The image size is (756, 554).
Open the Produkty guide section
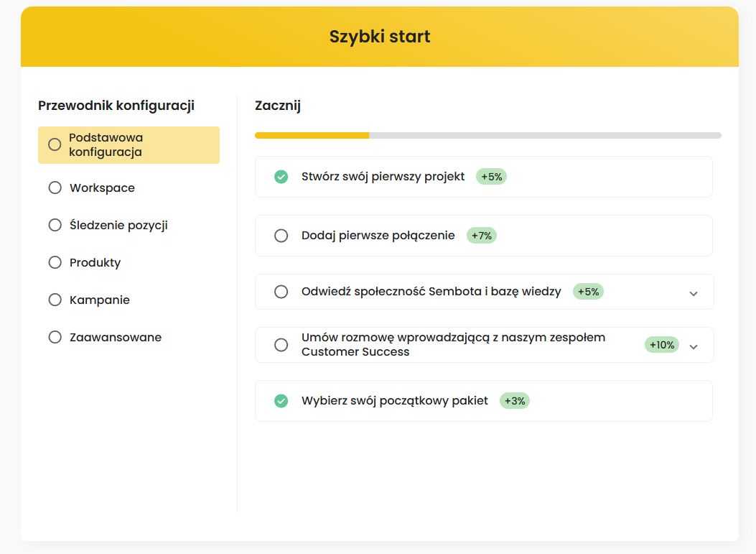point(95,262)
